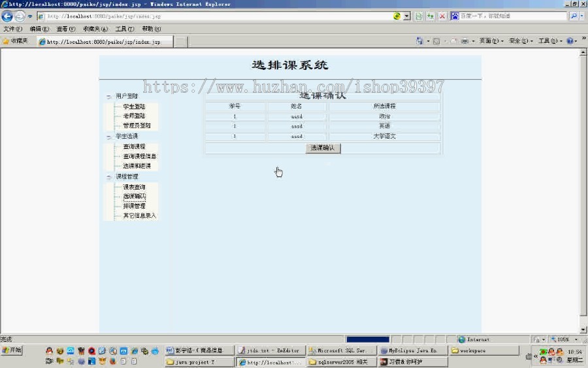Open the 工具(O) command bar dropdown
Viewport: 588px width, 368px height.
(551, 41)
